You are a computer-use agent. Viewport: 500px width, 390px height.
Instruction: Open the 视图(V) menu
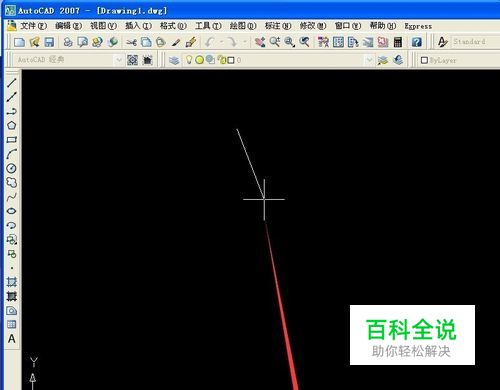[103, 26]
